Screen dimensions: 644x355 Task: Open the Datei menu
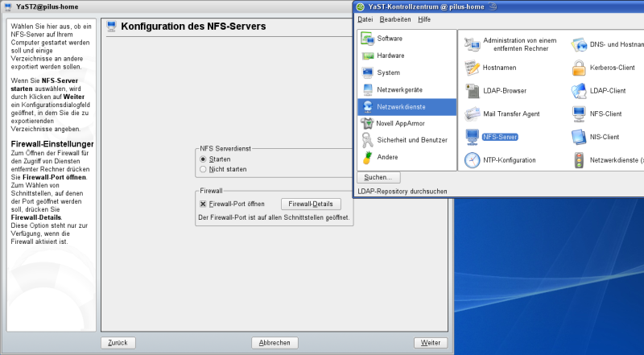(365, 19)
